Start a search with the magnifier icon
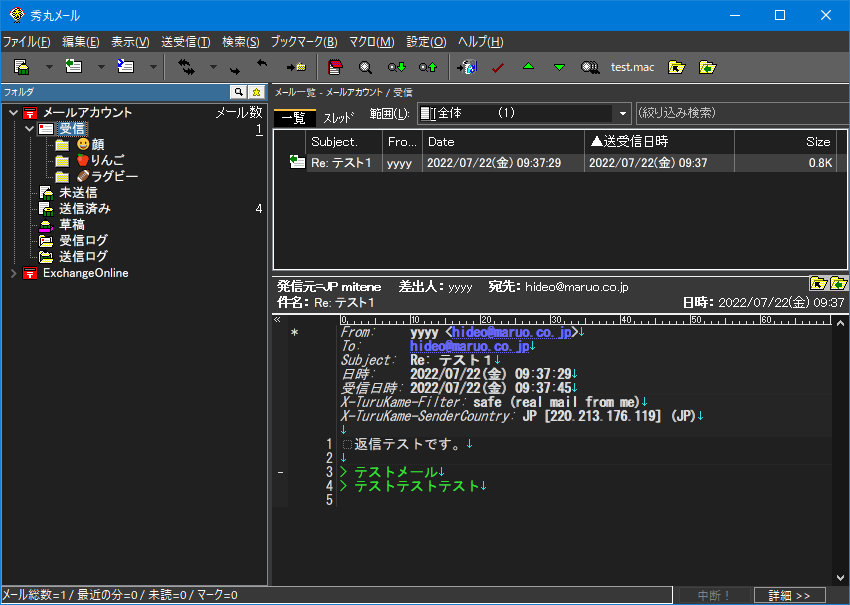 point(364,67)
